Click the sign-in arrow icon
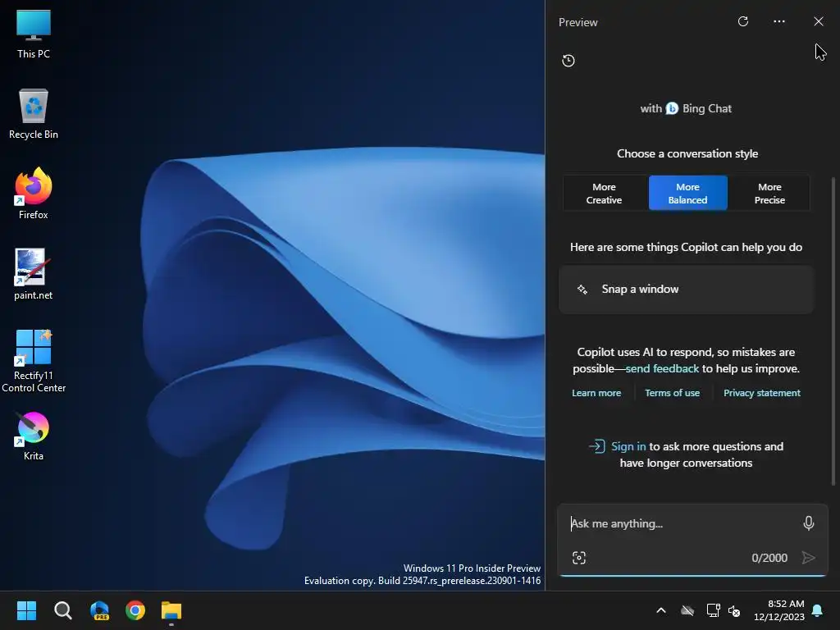This screenshot has width=840, height=630. coord(597,446)
